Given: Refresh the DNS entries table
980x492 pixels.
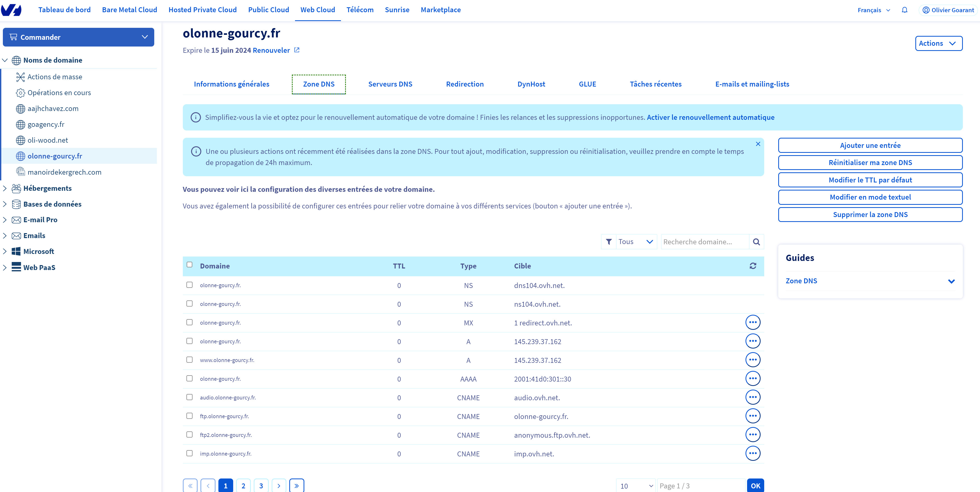Looking at the screenshot, I should pos(753,266).
